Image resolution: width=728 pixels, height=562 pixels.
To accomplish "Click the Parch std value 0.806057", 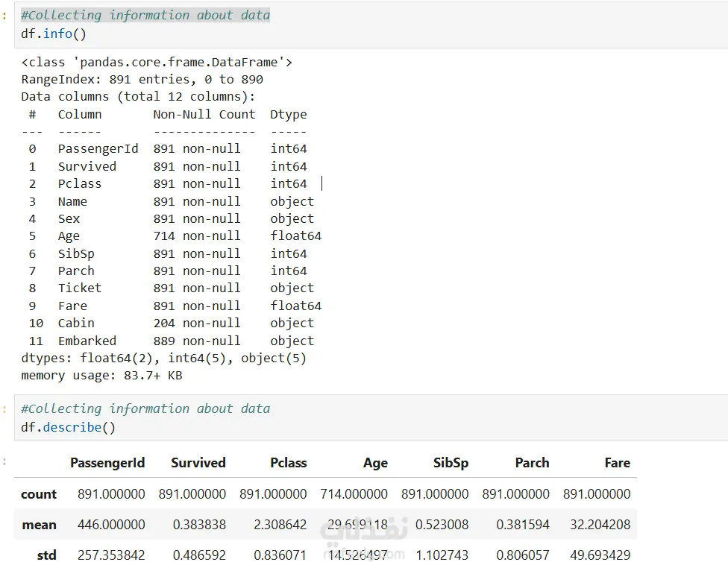I will tap(523, 555).
